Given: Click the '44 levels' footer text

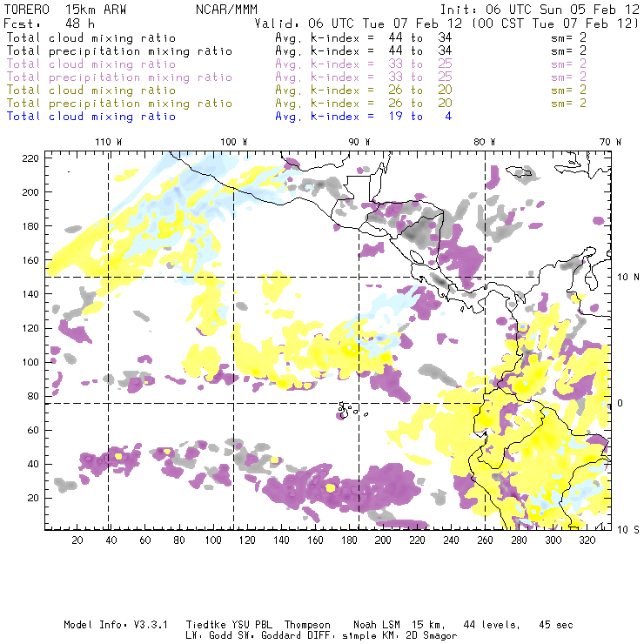Looking at the screenshot, I should coord(492,625).
